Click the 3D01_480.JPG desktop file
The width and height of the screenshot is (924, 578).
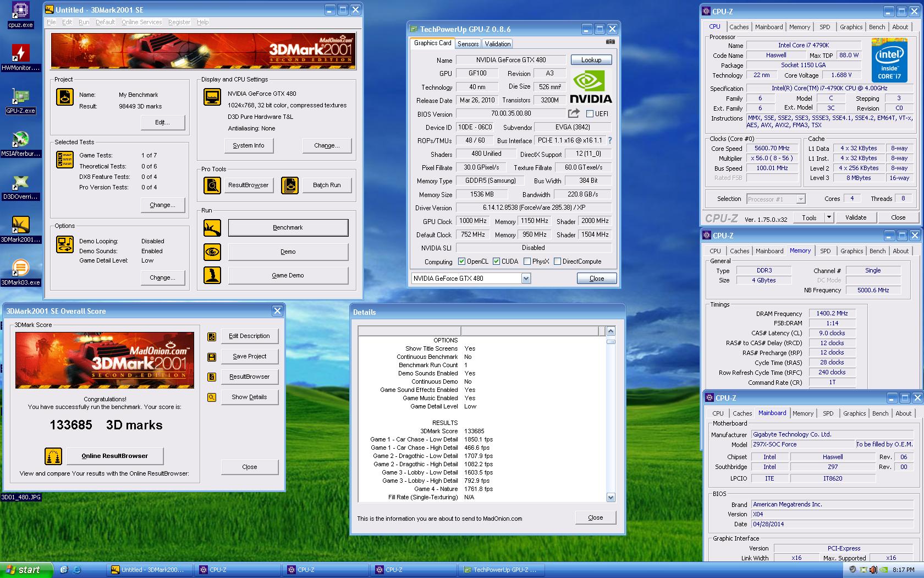pos(21,497)
